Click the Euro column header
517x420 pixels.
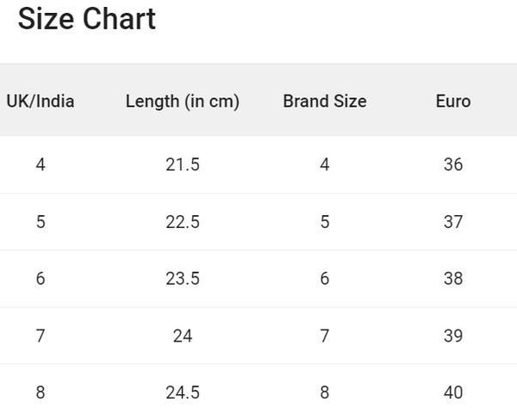453,101
